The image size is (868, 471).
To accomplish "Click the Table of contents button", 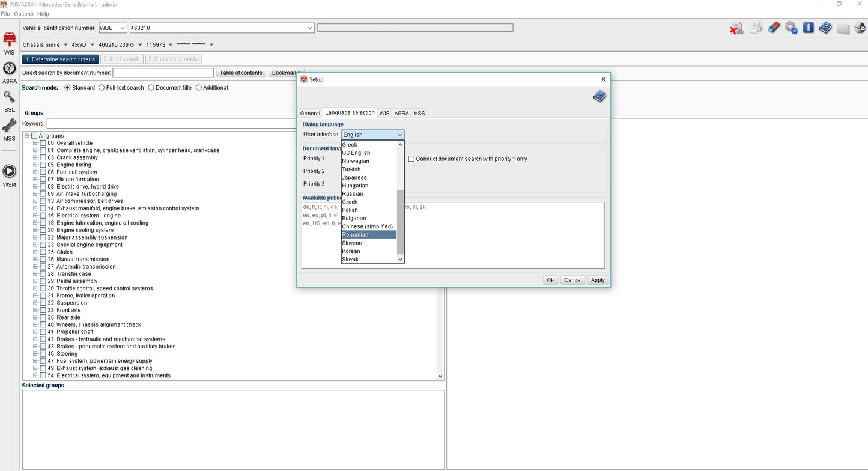I will pos(241,73).
